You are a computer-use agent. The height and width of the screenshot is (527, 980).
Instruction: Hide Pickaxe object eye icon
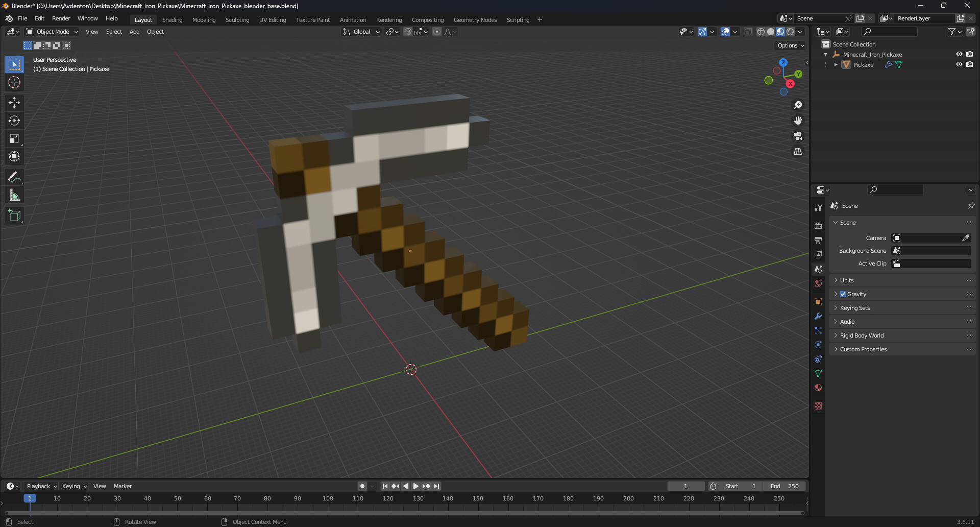point(959,64)
